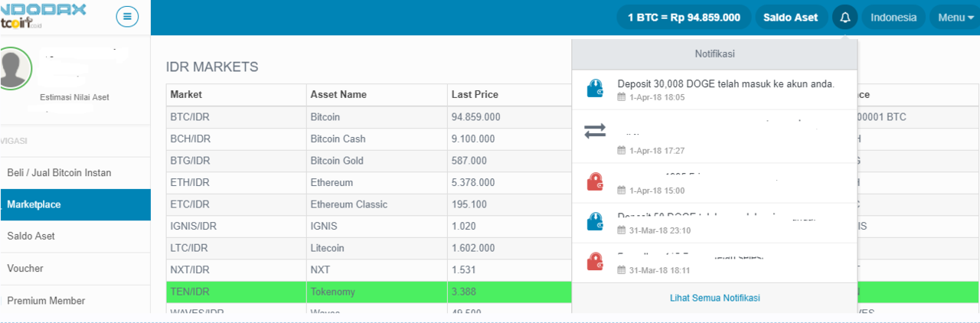
Task: Open Saldo Aset in the sidebar
Action: point(75,237)
